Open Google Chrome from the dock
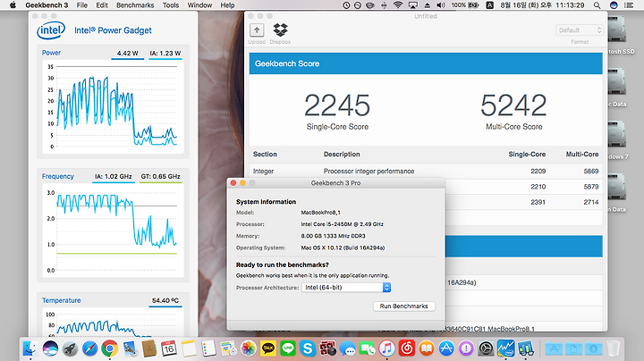 click(110, 348)
